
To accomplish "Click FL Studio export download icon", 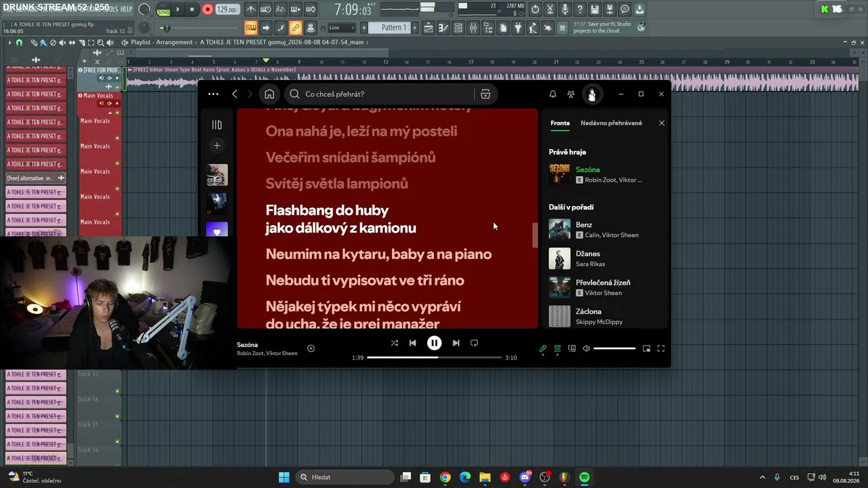I will [639, 9].
